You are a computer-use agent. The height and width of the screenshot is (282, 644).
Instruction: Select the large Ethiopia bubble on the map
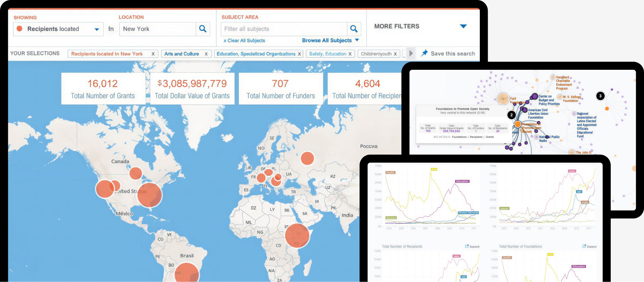click(x=297, y=235)
